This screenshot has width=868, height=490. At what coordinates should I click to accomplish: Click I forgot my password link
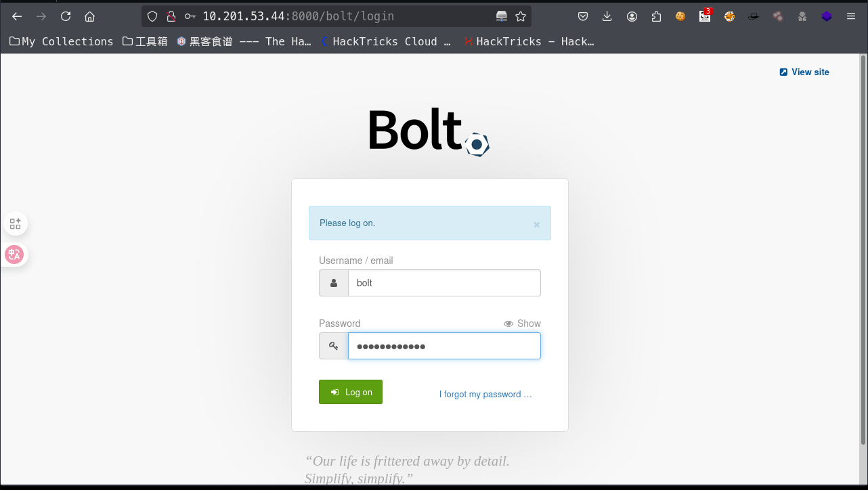(x=485, y=394)
